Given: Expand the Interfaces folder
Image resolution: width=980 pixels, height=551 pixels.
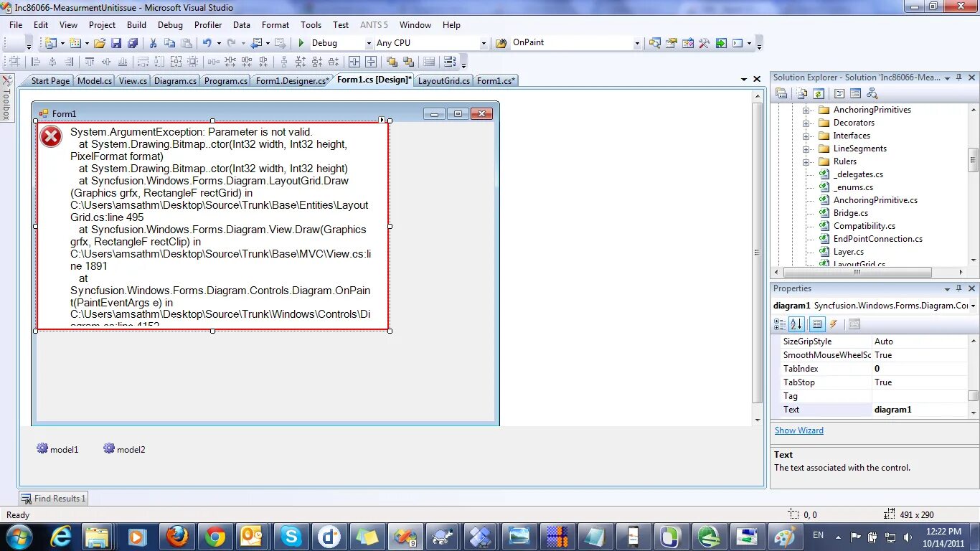Looking at the screenshot, I should coord(806,136).
